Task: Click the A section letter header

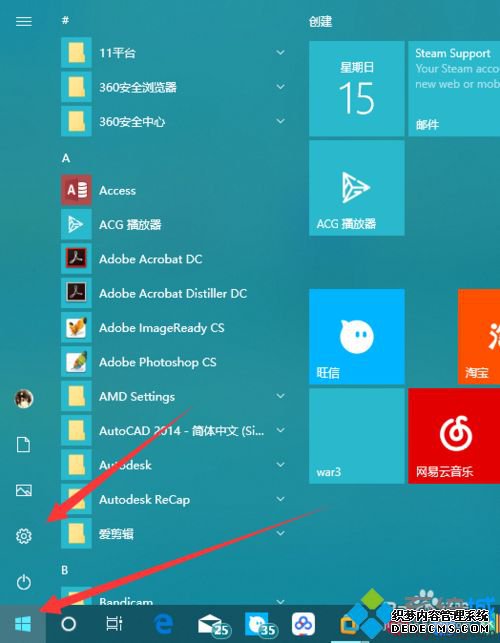Action: 66,158
